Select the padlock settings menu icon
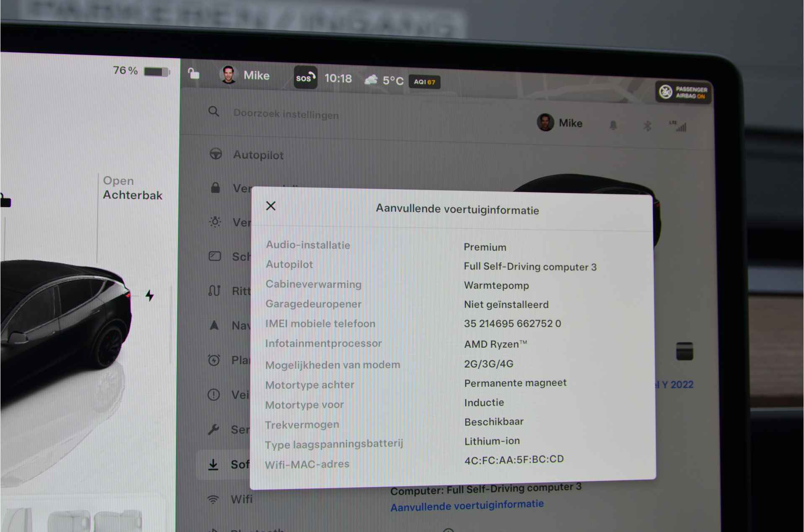The height and width of the screenshot is (532, 804). tap(215, 187)
